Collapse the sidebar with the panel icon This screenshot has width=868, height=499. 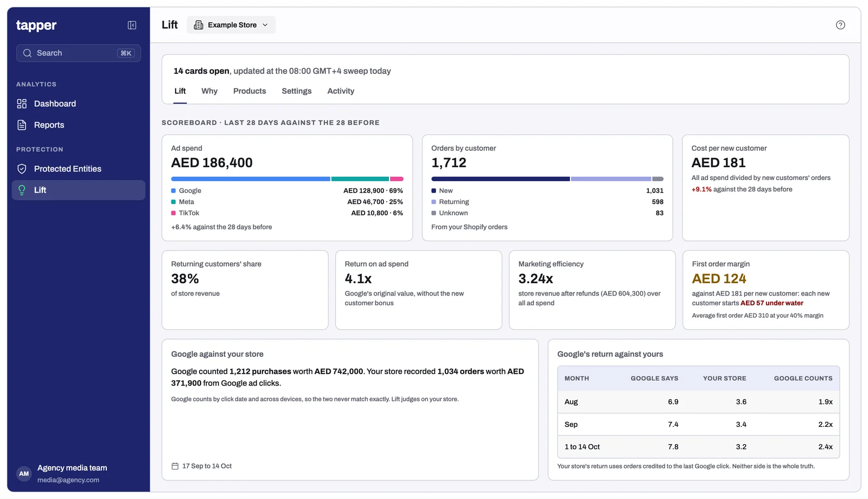pyautogui.click(x=132, y=25)
